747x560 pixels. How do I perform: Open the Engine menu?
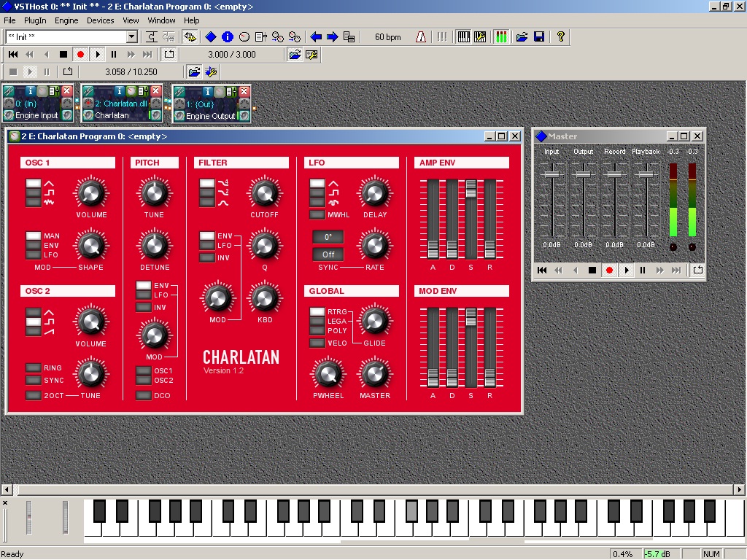click(66, 20)
